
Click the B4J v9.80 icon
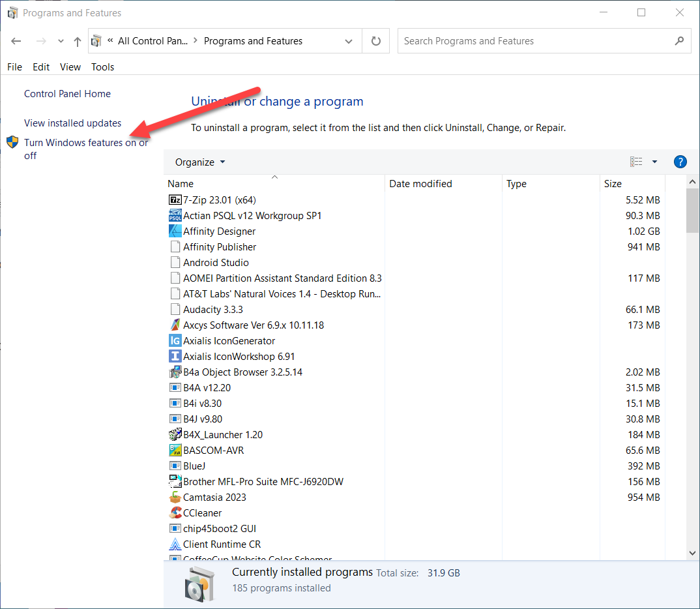175,419
